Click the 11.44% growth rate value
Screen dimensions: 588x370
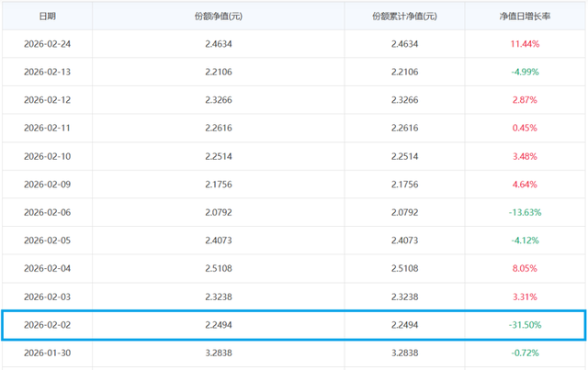coord(526,43)
